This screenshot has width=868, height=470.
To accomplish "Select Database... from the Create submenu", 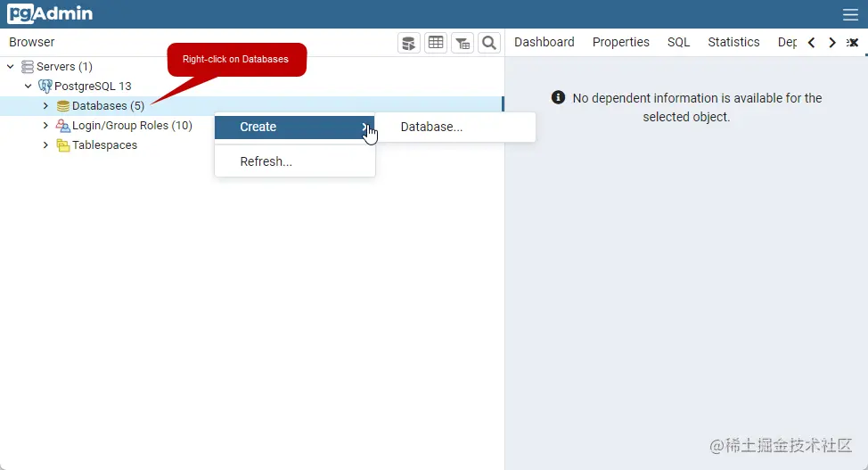I will pyautogui.click(x=455, y=127).
